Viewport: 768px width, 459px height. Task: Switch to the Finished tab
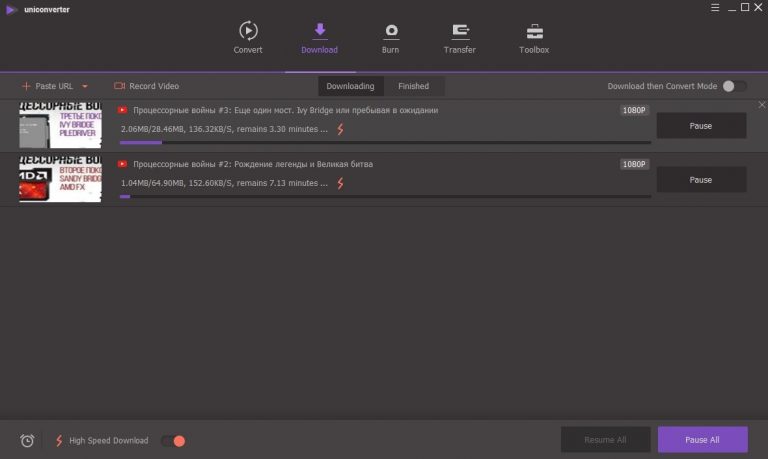point(413,86)
